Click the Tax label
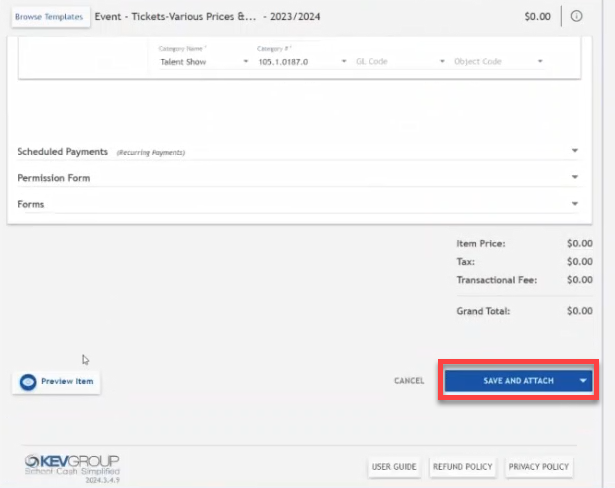 coord(466,262)
